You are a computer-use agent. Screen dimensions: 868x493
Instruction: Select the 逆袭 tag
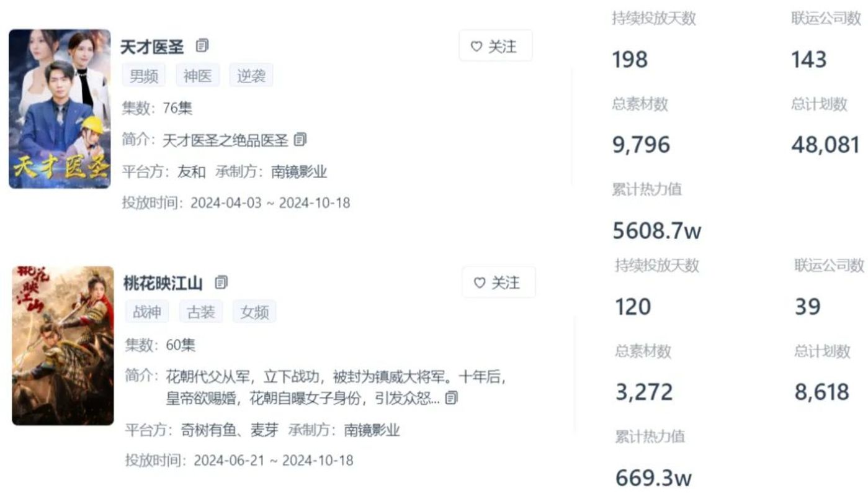click(x=251, y=76)
